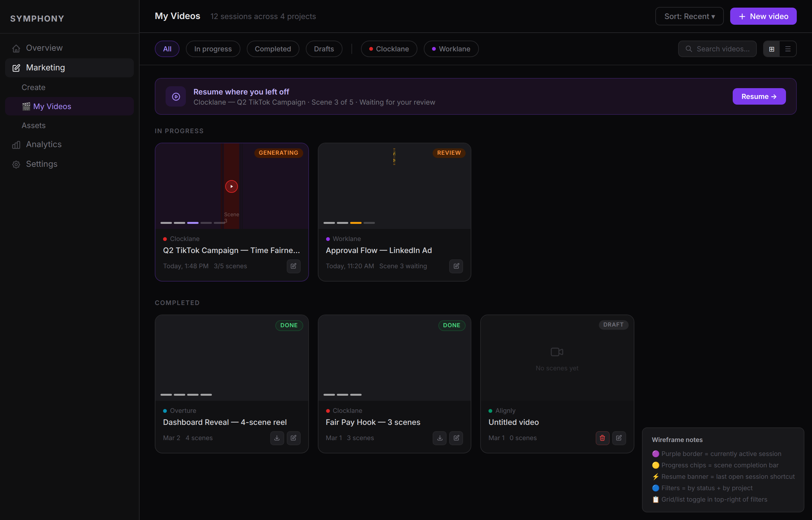
Task: Click the New video button
Action: pyautogui.click(x=763, y=16)
